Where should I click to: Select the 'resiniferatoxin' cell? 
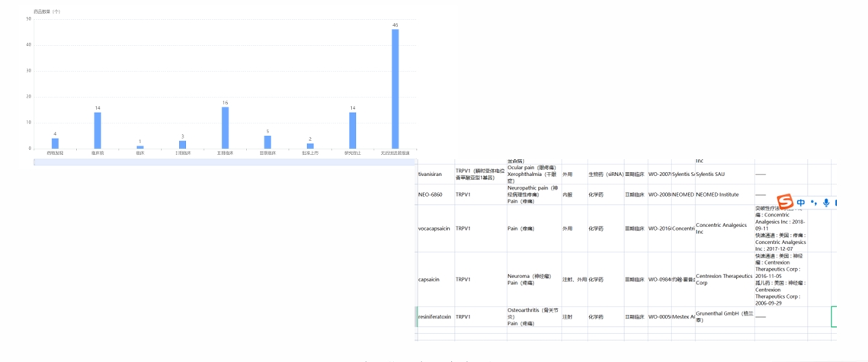click(436, 316)
